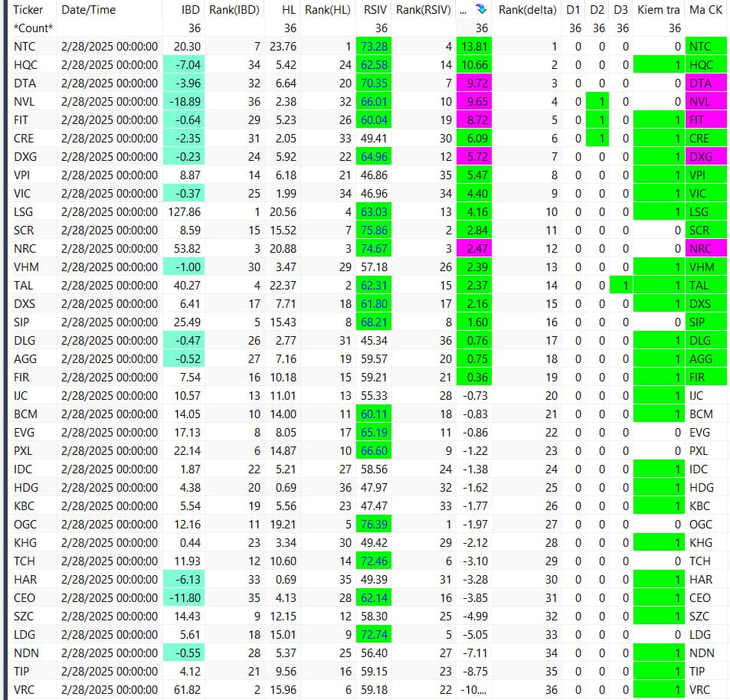The height and width of the screenshot is (700, 730).
Task: Click the IBD column header
Action: tap(191, 9)
